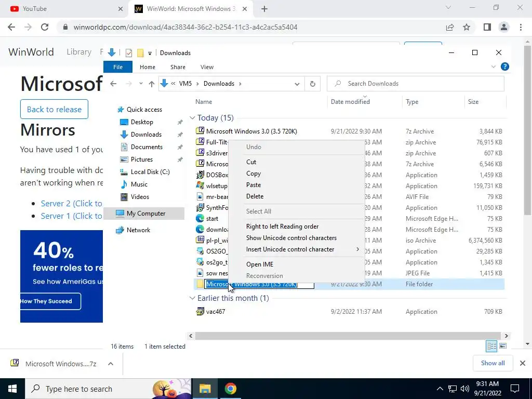
Task: Switch to details view layout icon
Action: tap(491, 346)
